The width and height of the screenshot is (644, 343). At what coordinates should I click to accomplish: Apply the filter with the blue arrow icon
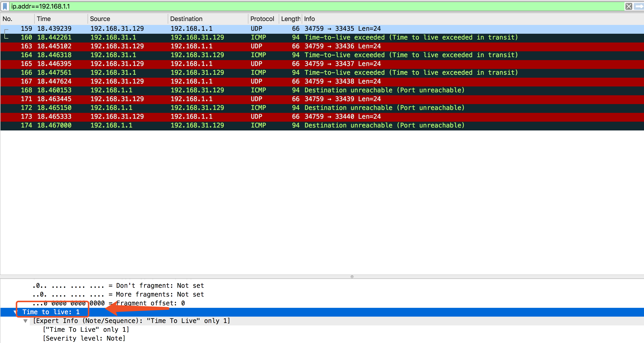639,7
